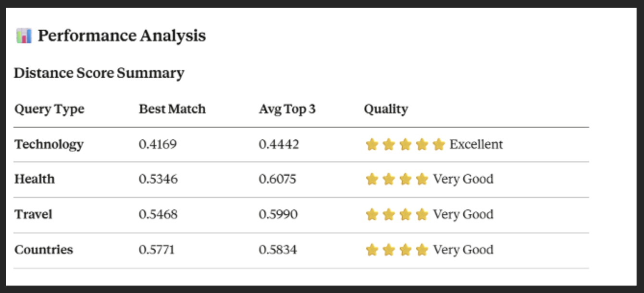
Task: Click the 0.4169 Best Match value
Action: [158, 145]
